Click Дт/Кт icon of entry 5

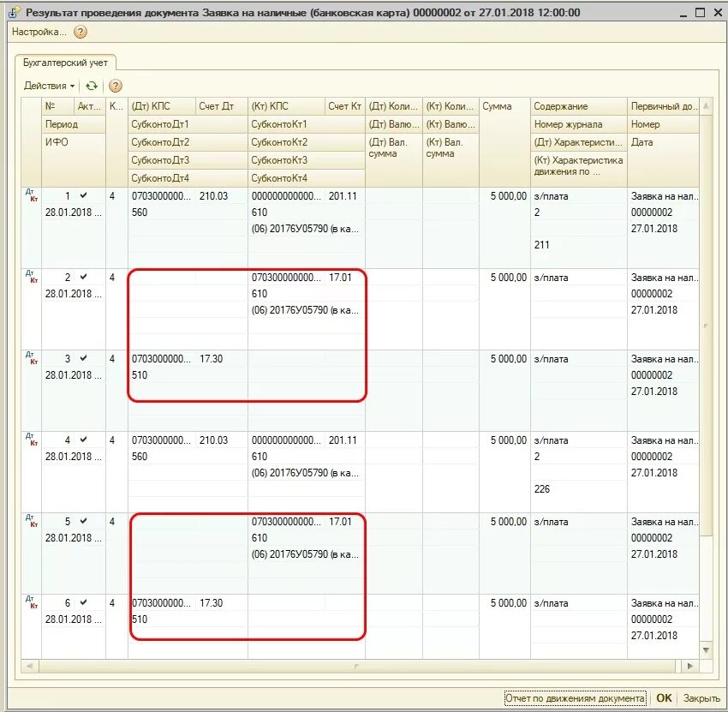point(32,520)
